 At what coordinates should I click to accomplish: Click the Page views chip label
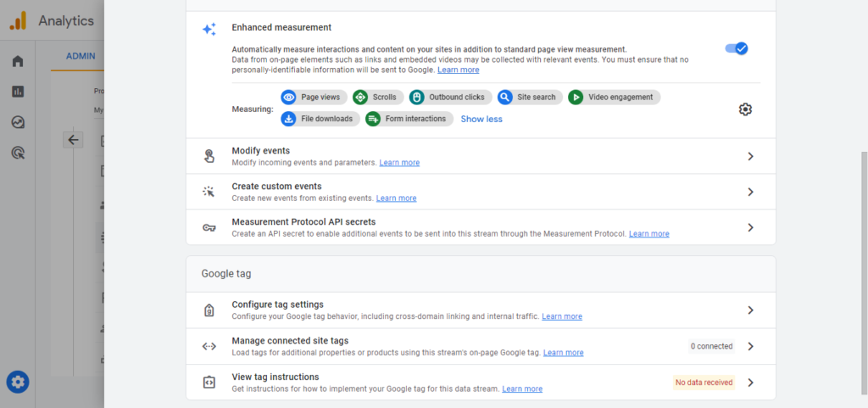320,98
